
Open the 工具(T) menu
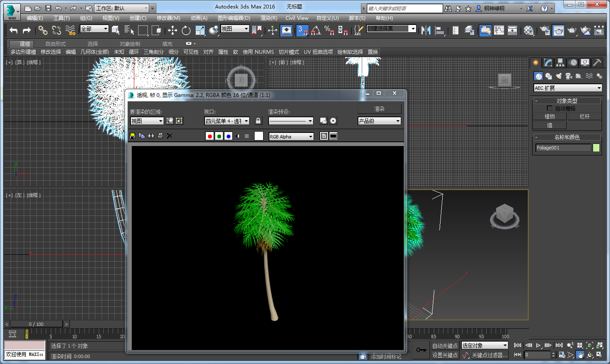[61, 18]
